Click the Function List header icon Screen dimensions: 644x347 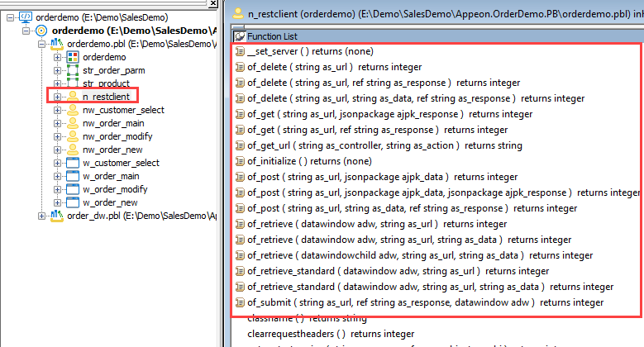(240, 36)
